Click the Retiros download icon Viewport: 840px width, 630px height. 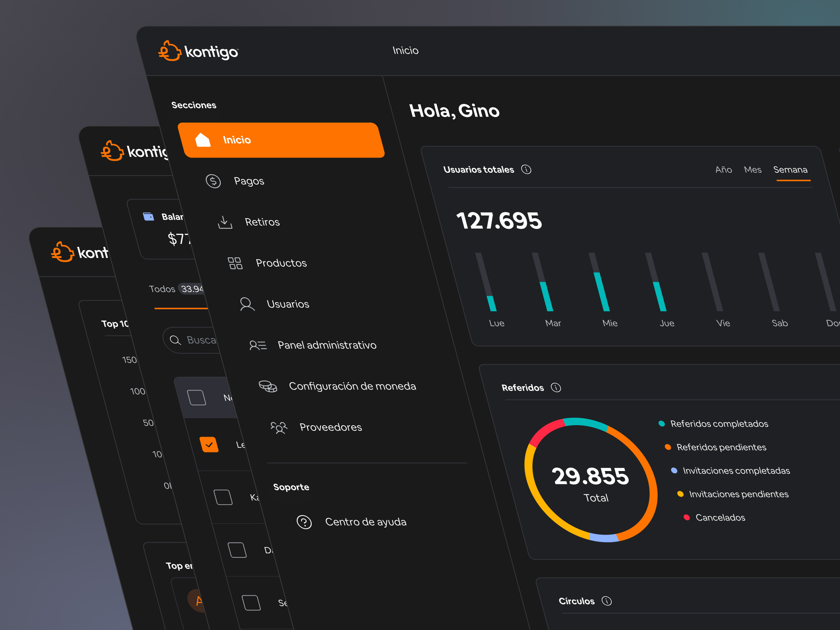coord(224,222)
